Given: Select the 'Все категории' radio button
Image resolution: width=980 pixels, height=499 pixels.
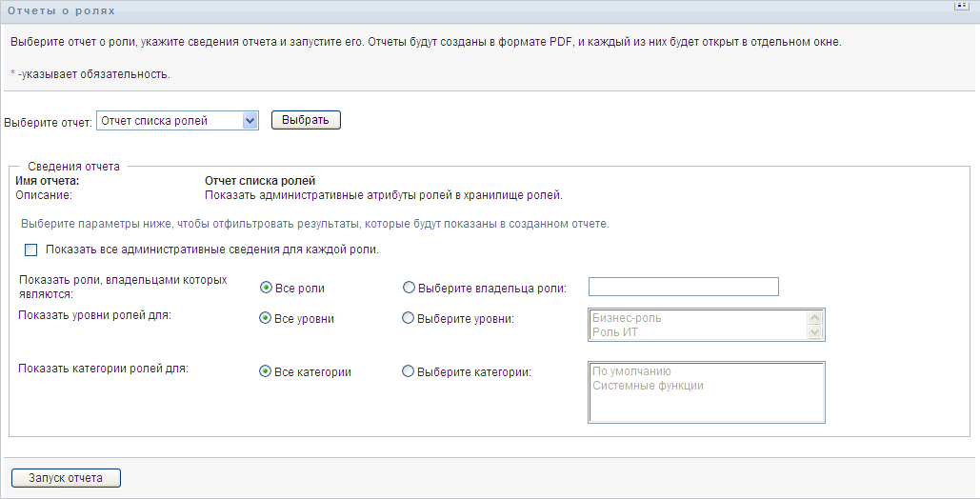Looking at the screenshot, I should 267,372.
